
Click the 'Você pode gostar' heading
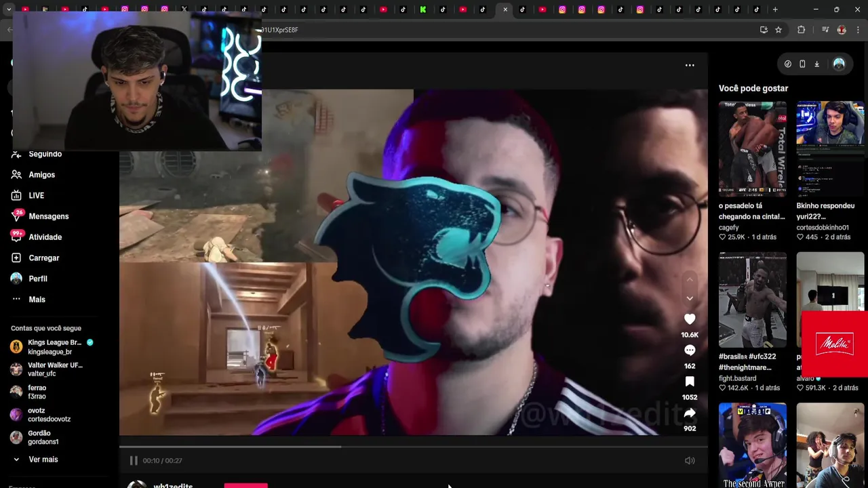pyautogui.click(x=753, y=88)
